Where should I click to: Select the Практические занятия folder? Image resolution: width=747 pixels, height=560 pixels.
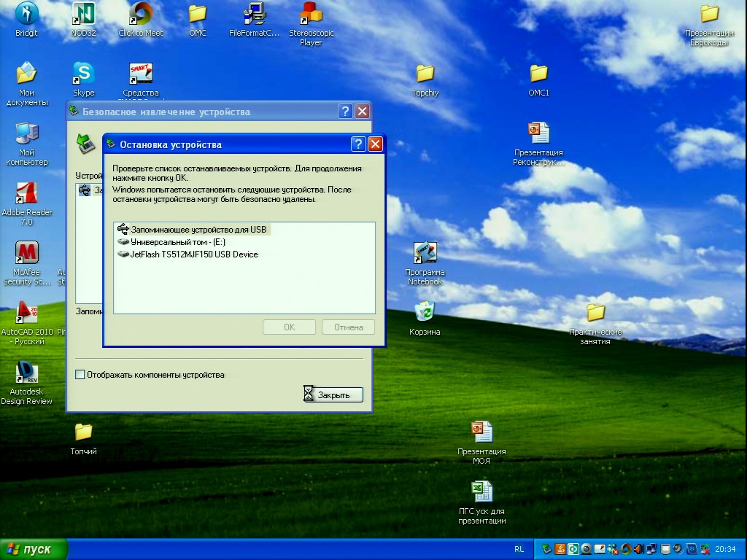595,324
